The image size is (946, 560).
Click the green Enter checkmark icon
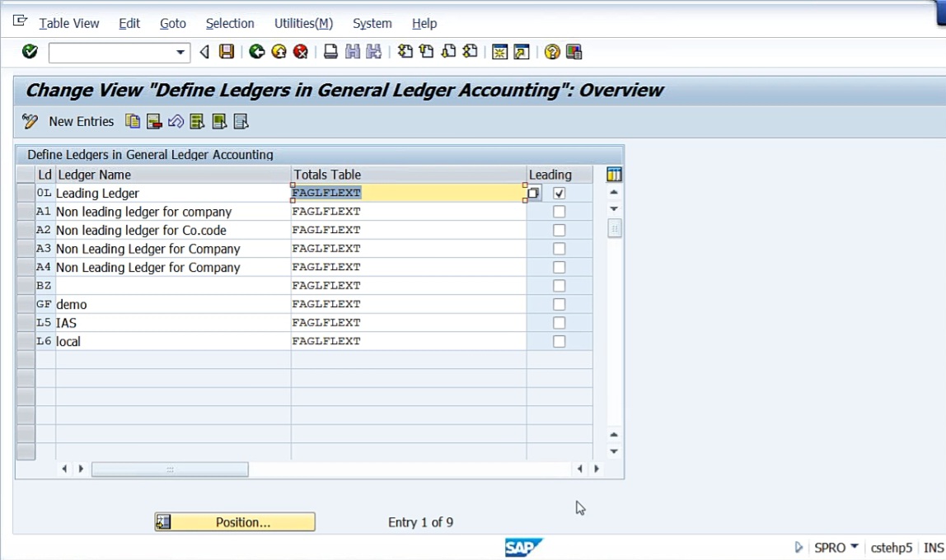coord(30,52)
